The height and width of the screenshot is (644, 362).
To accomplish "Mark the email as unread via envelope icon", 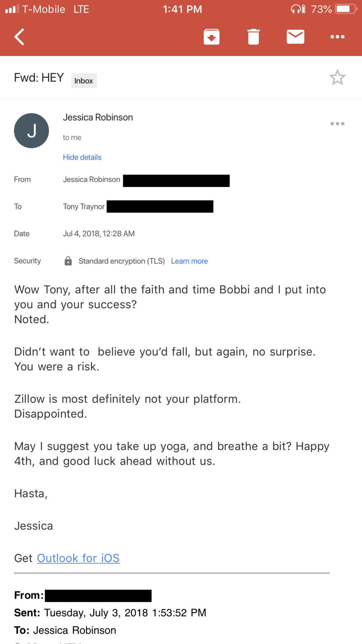I will click(296, 37).
